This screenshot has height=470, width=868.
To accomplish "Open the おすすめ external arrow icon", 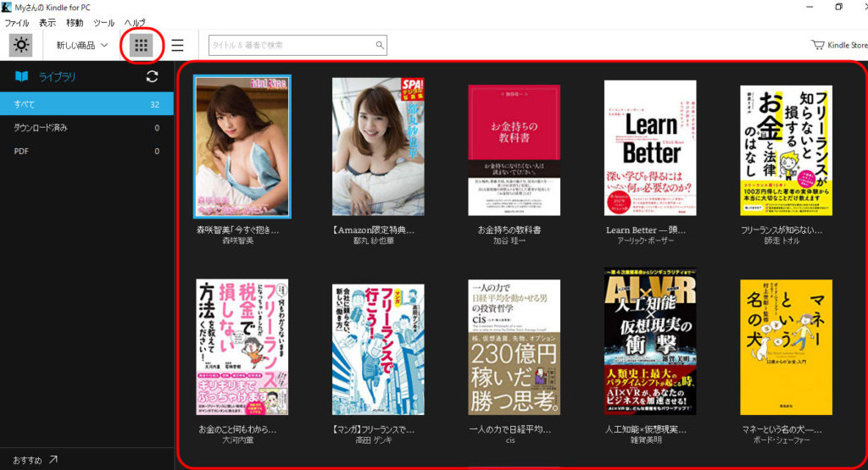I will click(x=53, y=460).
